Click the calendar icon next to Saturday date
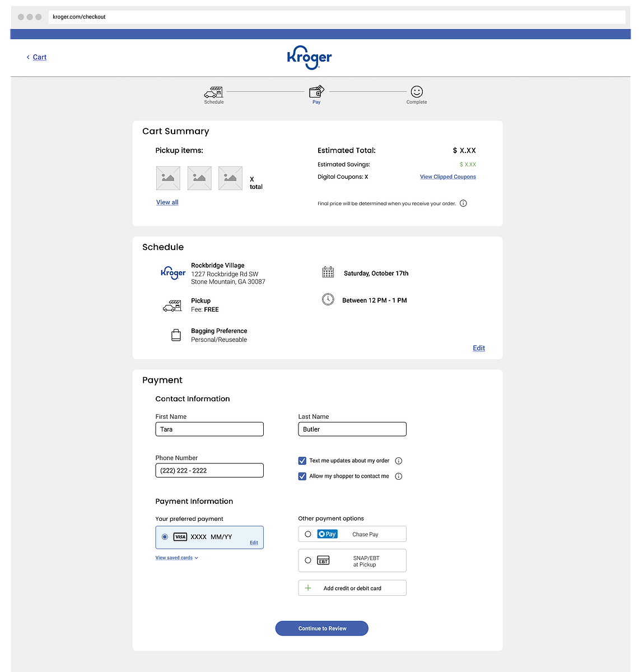The image size is (639, 672). coord(328,272)
